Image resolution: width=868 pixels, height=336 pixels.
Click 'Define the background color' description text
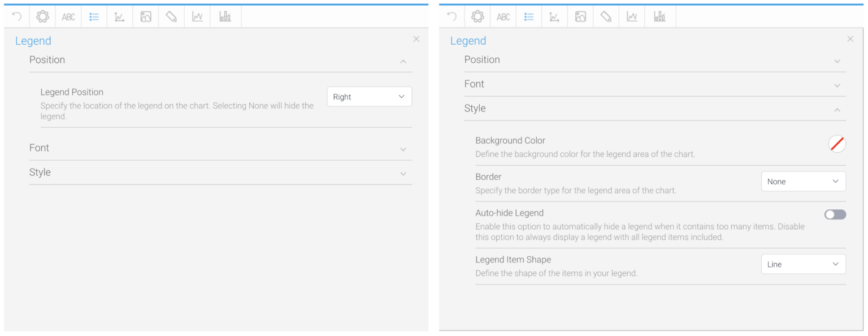click(585, 154)
